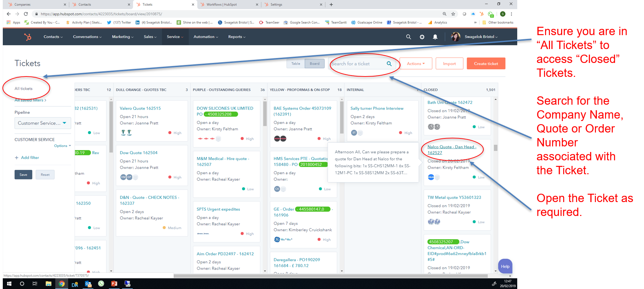Open the Nalco Quote - Dan Head ticket
The height and width of the screenshot is (289, 644).
point(452,150)
